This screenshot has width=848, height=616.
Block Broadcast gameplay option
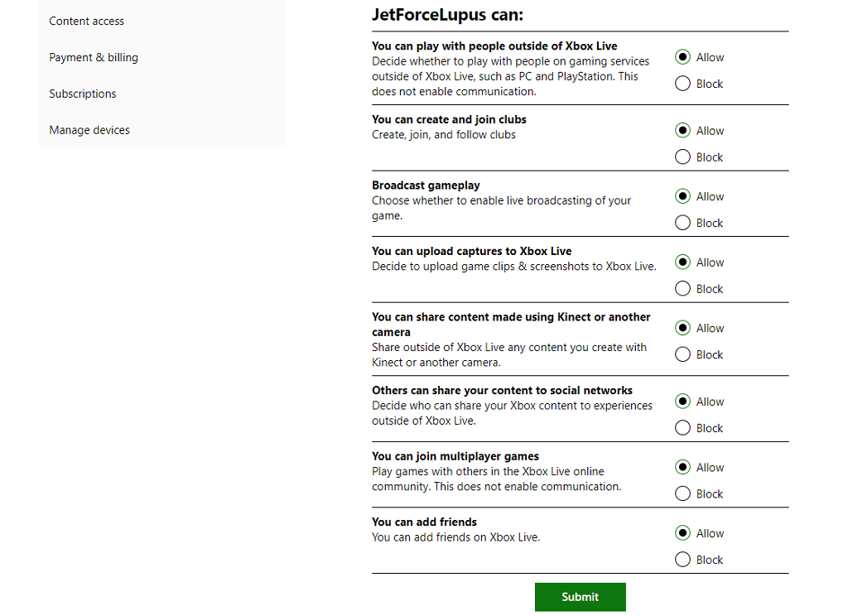(x=683, y=223)
